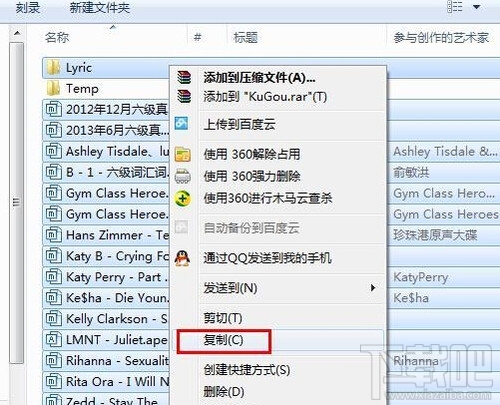Click the Baidu Cloud icon beside 上传到百度云

pos(182,123)
